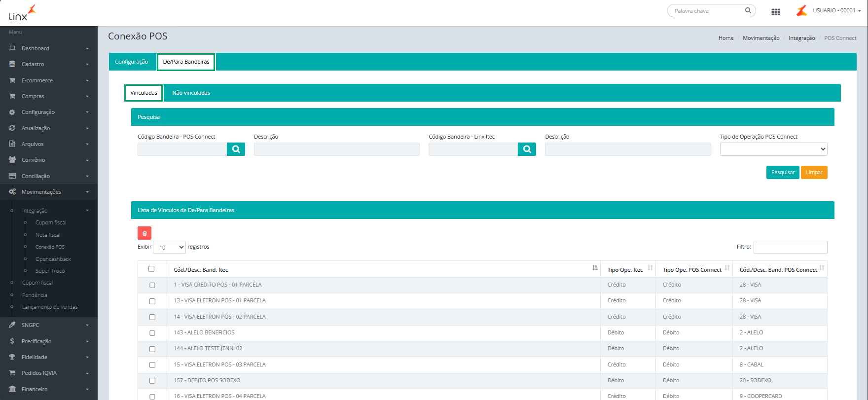Click the SNGPC pill icon
Image resolution: width=868 pixels, height=400 pixels.
(x=12, y=325)
